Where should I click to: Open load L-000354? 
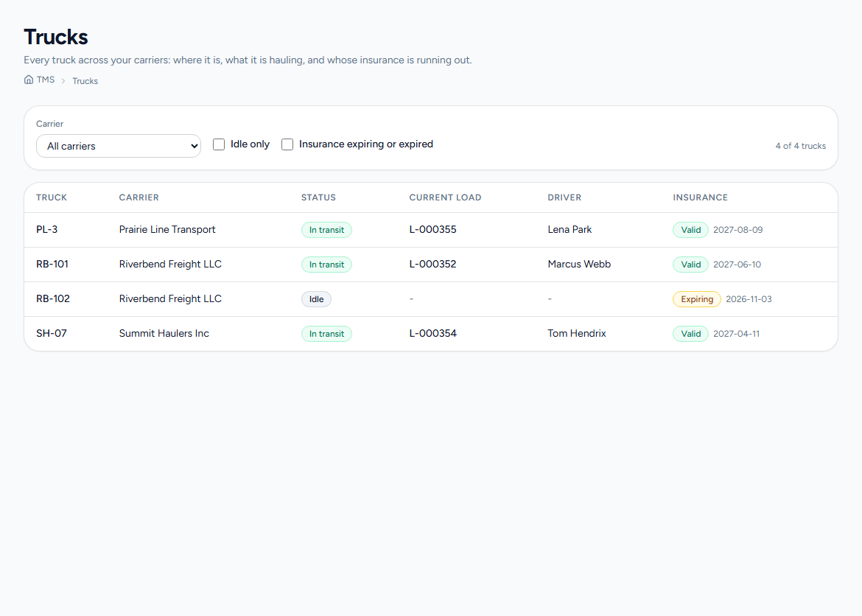click(432, 333)
